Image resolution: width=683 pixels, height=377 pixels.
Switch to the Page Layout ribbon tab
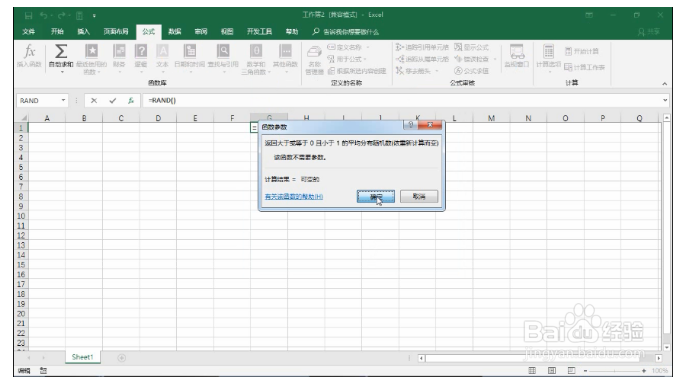[116, 31]
